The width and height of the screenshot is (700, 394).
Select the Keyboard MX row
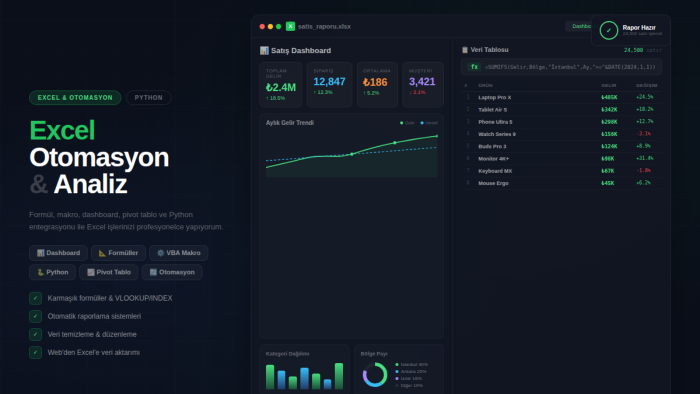[561, 171]
